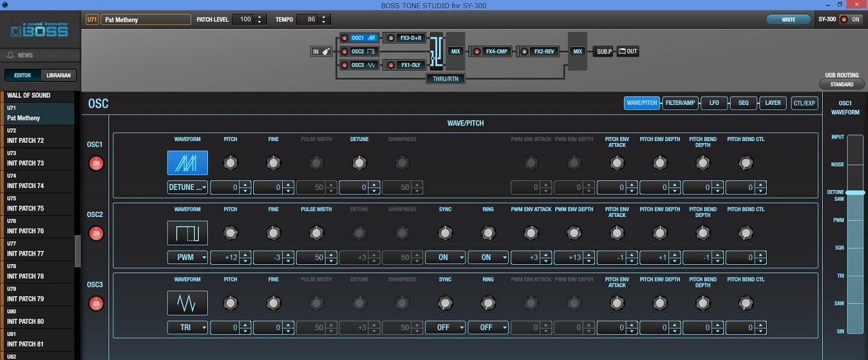Click the USB ROUTING STANDARD button
Image resolution: width=868 pixels, height=360 pixels.
841,84
